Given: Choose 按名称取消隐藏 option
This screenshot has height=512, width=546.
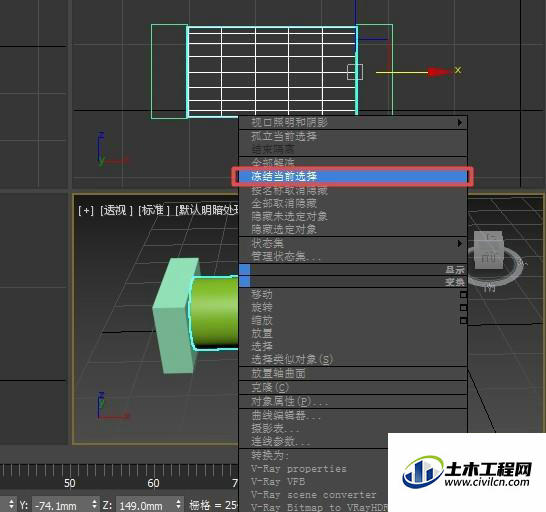Looking at the screenshot, I should [353, 190].
